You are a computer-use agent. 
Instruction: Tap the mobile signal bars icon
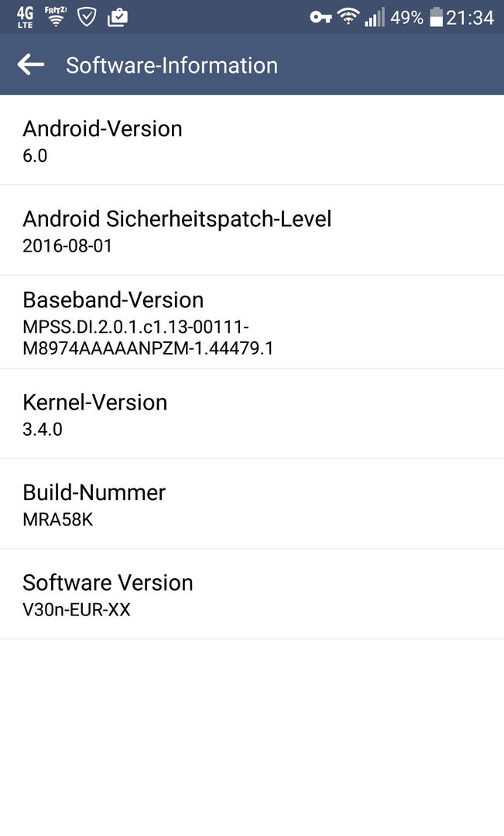tap(375, 17)
